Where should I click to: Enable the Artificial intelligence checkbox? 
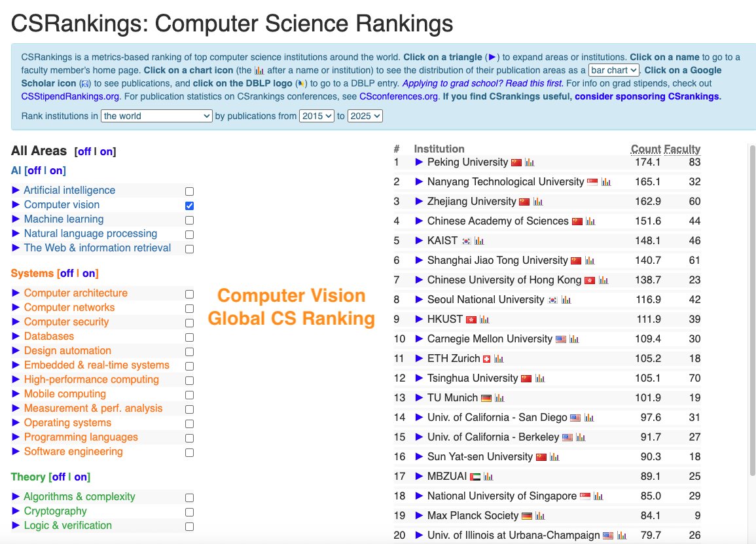pos(189,191)
